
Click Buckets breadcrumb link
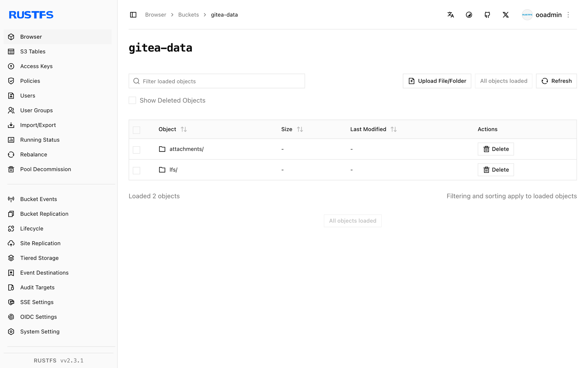point(188,15)
